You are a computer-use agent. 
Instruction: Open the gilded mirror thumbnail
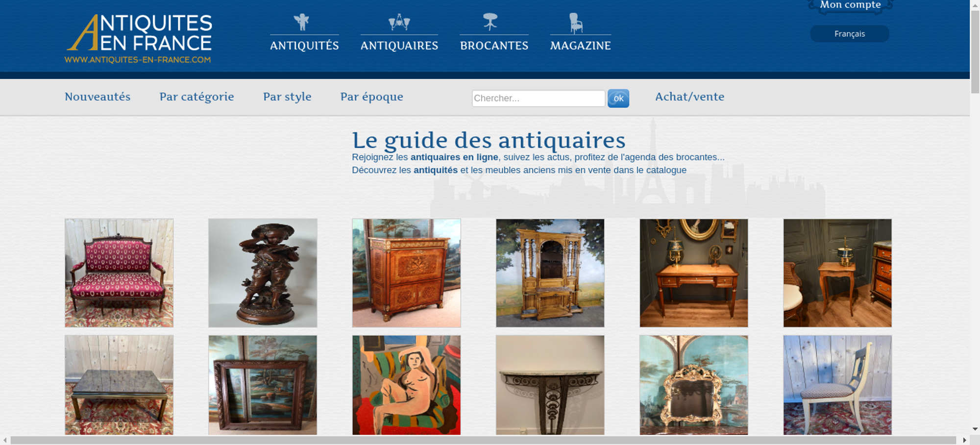click(694, 385)
